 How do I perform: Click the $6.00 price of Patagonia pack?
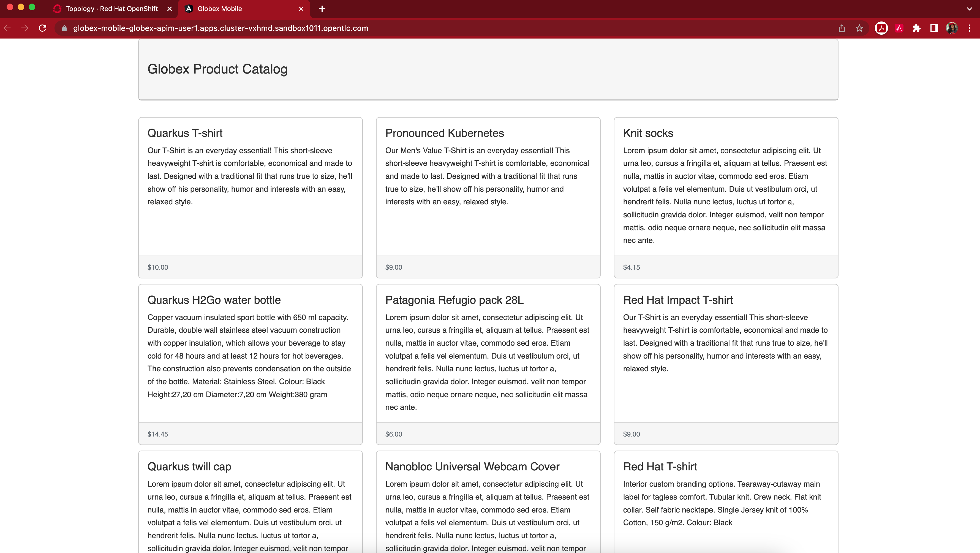[393, 434]
